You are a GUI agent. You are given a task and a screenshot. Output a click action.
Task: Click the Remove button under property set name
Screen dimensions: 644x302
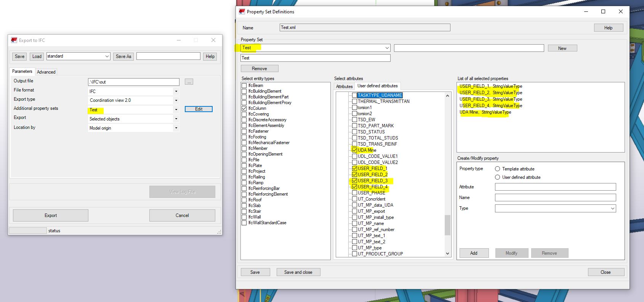(260, 69)
